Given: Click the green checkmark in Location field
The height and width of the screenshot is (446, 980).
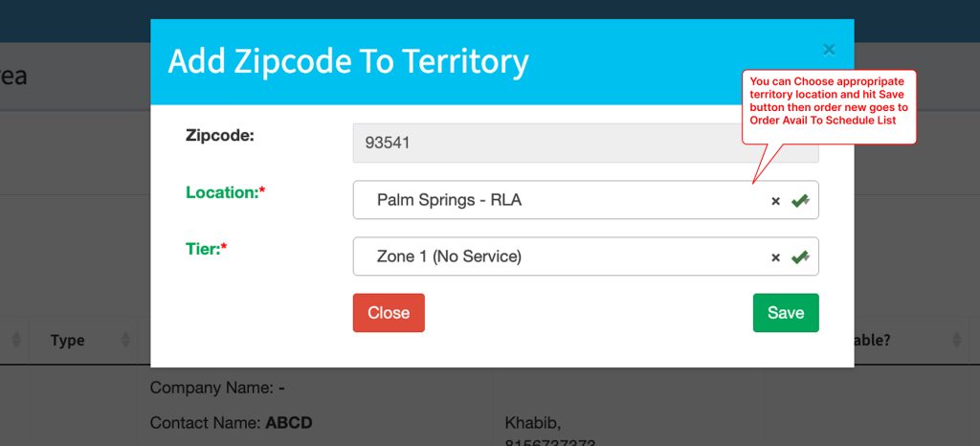Looking at the screenshot, I should coord(800,200).
